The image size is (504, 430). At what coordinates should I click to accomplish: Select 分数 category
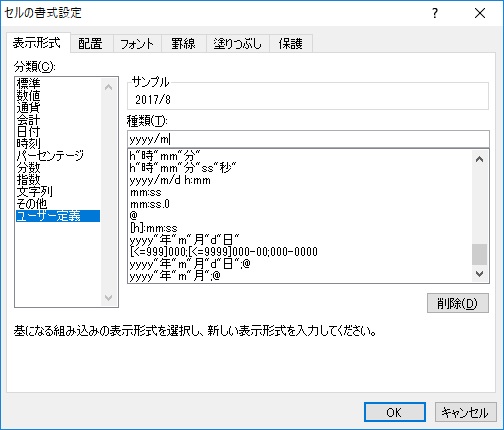point(58,168)
